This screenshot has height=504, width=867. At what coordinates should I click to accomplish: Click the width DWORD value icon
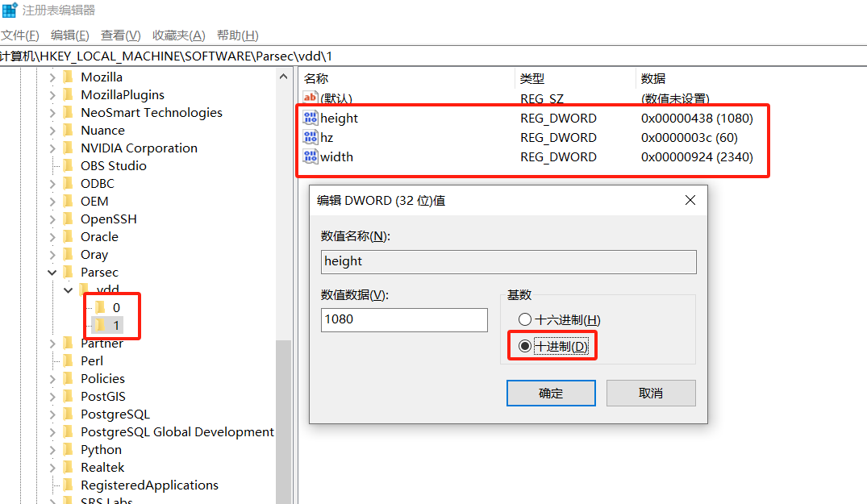(311, 156)
